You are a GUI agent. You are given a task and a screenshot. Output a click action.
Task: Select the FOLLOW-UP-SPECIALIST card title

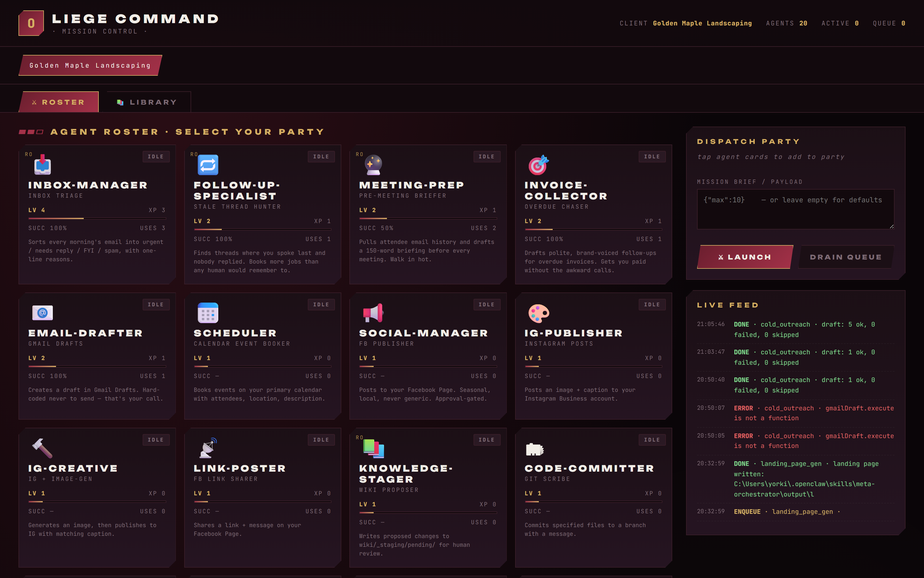coord(237,190)
